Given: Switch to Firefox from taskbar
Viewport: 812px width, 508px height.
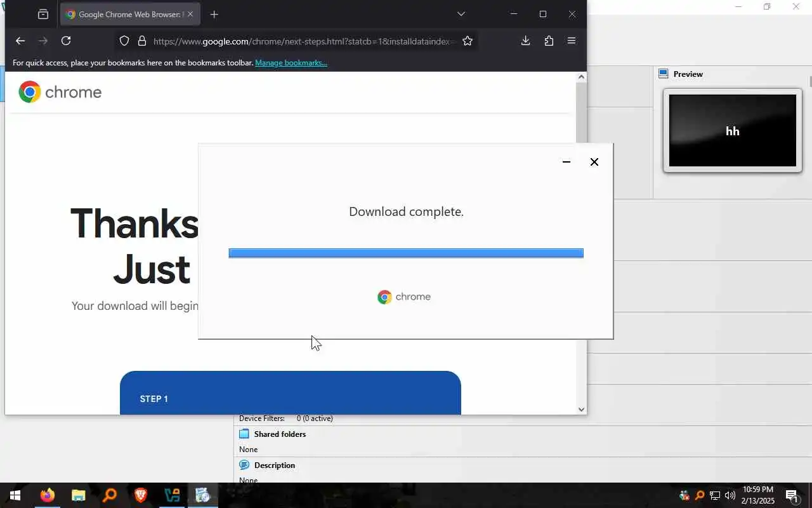Looking at the screenshot, I should (x=47, y=495).
